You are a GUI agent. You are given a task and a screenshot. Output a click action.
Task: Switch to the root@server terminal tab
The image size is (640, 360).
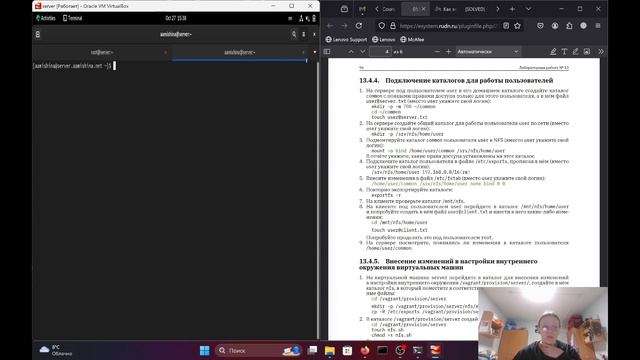102,52
